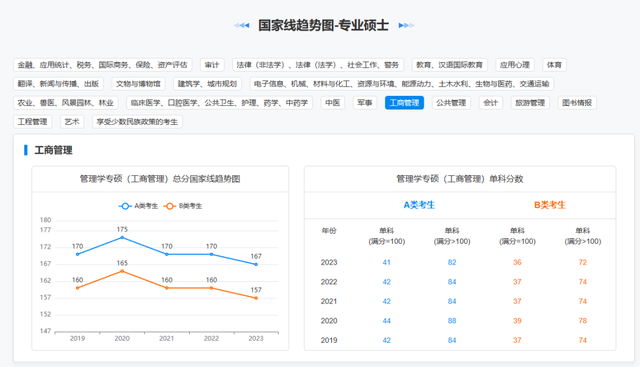
Task: Click score 82 in the 2023 row
Action: pos(452,262)
